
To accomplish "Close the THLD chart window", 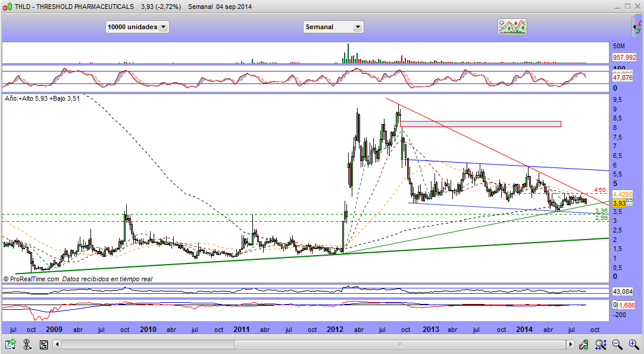I will 637,6.
